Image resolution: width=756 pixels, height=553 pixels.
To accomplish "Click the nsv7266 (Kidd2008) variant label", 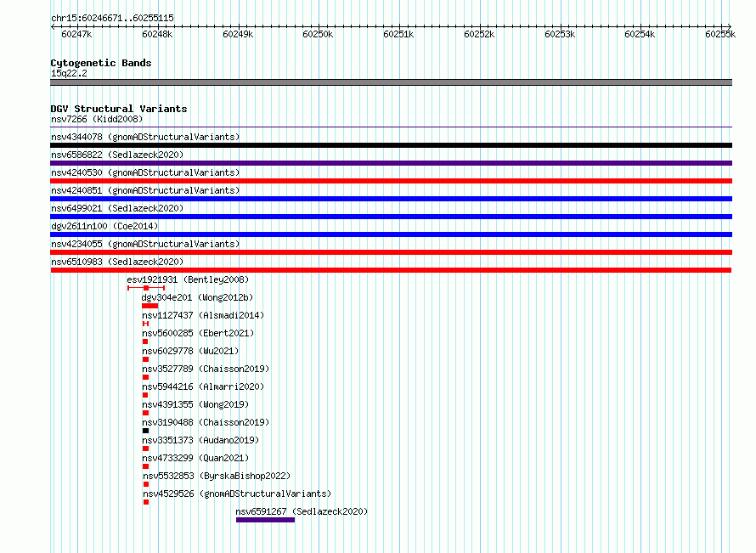I will tap(97, 119).
